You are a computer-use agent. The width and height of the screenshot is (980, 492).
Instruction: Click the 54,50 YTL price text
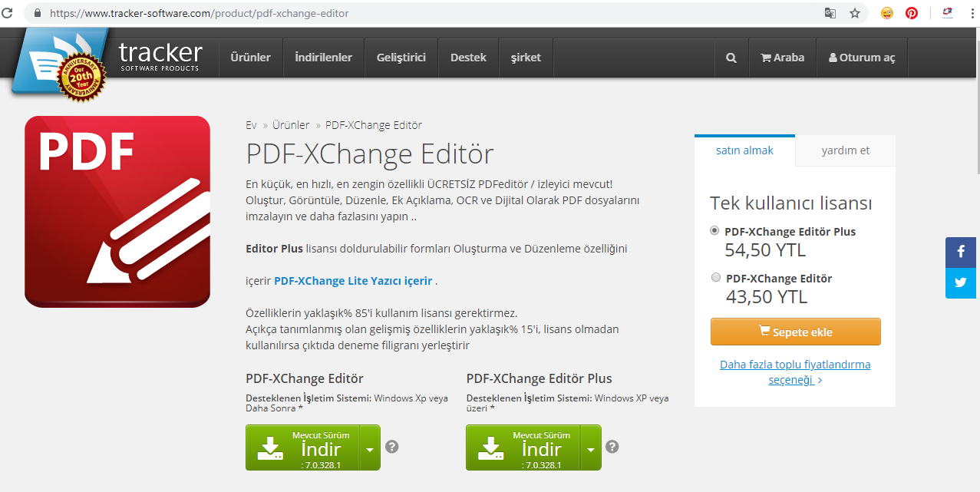tap(765, 249)
